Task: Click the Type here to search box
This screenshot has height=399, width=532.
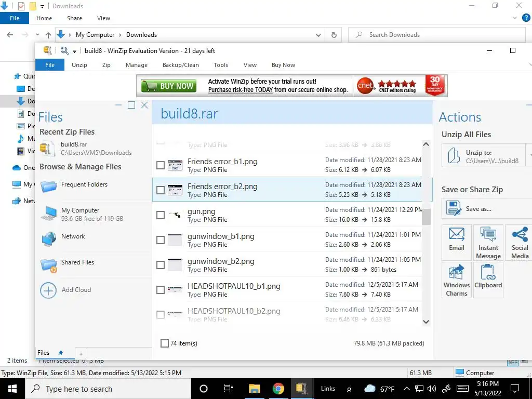Action: [x=108, y=389]
